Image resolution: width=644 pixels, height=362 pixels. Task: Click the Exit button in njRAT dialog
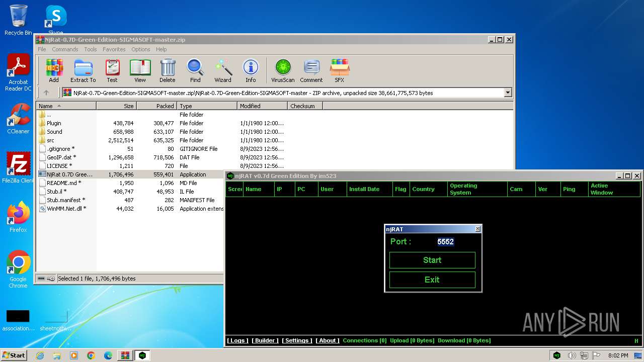pyautogui.click(x=432, y=280)
